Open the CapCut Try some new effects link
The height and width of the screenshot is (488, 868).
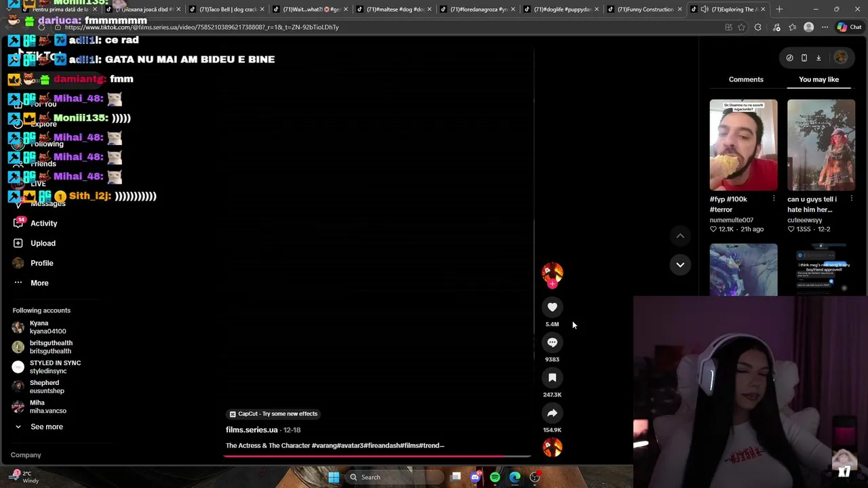coord(273,413)
